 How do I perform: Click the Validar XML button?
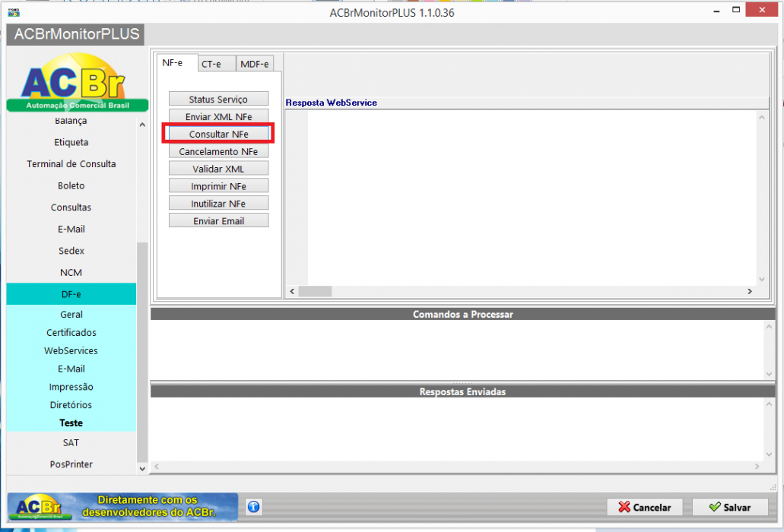(x=218, y=169)
